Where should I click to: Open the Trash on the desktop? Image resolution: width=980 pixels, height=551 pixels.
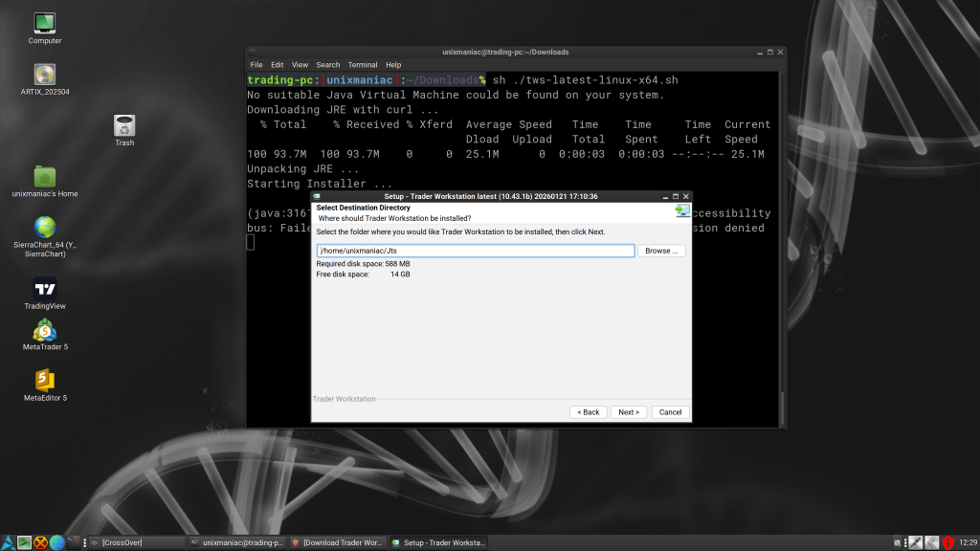pos(123,123)
